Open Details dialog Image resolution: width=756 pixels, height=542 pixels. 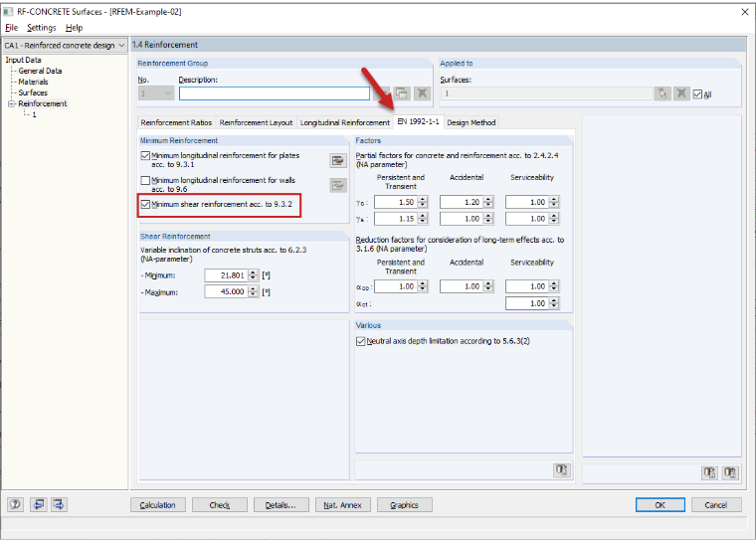pyautogui.click(x=282, y=505)
